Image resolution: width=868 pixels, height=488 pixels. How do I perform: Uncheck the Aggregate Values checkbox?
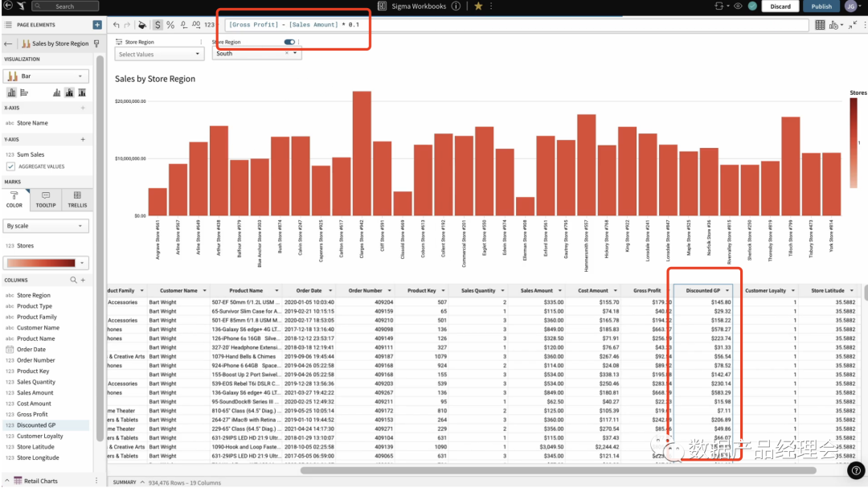coord(10,166)
